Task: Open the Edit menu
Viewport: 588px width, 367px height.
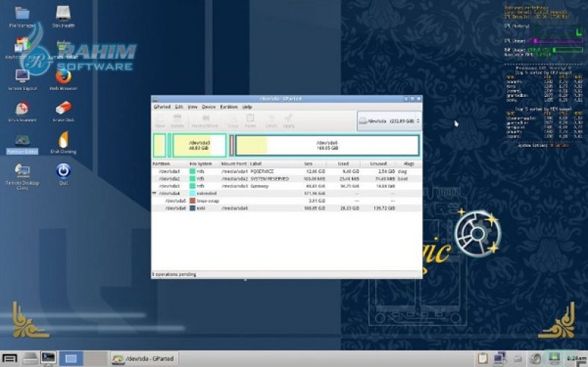Action: [x=179, y=107]
